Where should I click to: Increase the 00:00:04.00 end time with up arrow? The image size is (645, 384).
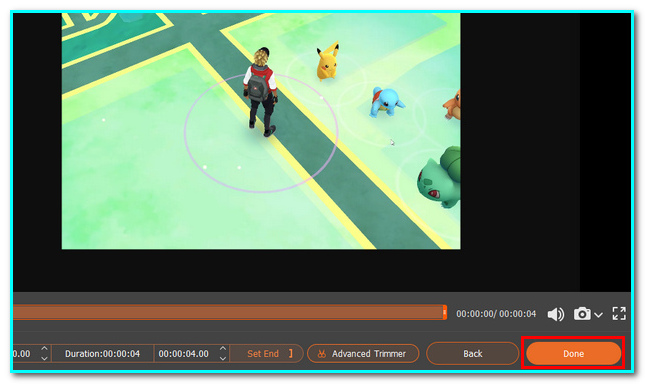[223, 349]
